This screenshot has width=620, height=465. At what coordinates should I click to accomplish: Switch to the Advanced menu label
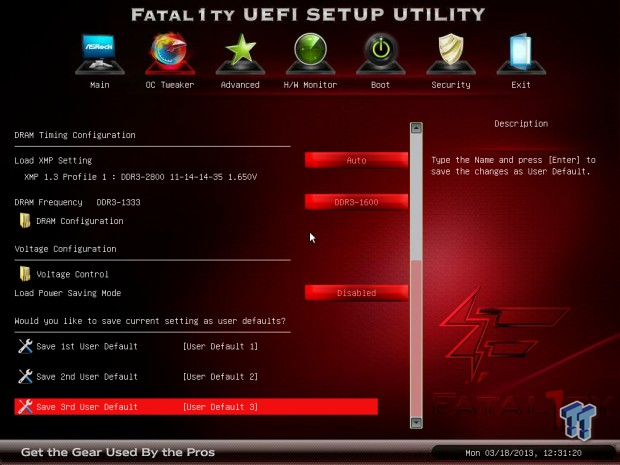pyautogui.click(x=240, y=85)
